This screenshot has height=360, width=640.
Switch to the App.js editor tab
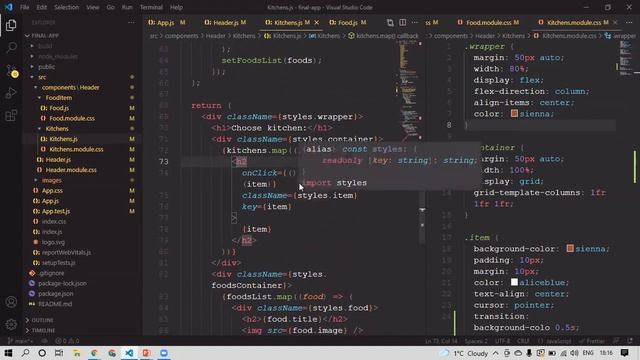[x=166, y=22]
